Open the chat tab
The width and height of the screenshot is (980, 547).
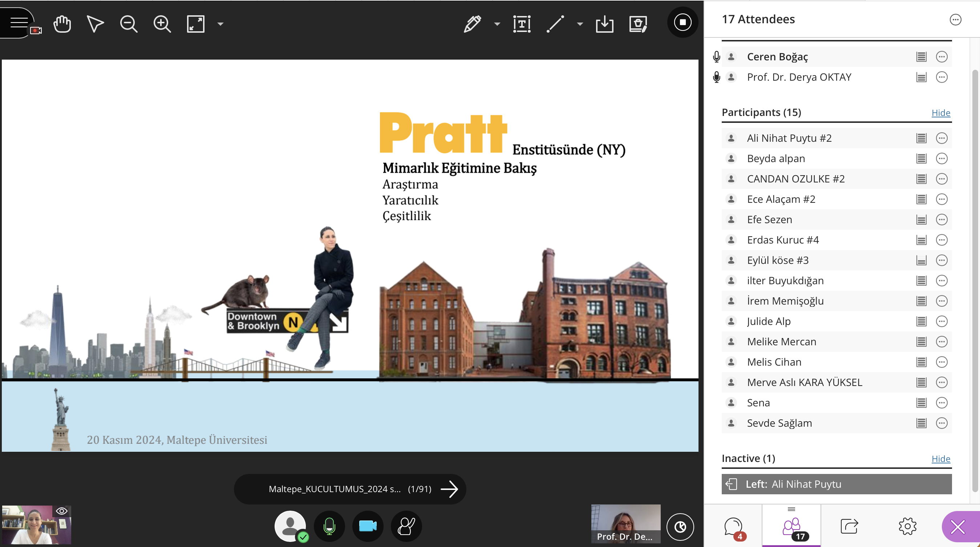pyautogui.click(x=733, y=527)
